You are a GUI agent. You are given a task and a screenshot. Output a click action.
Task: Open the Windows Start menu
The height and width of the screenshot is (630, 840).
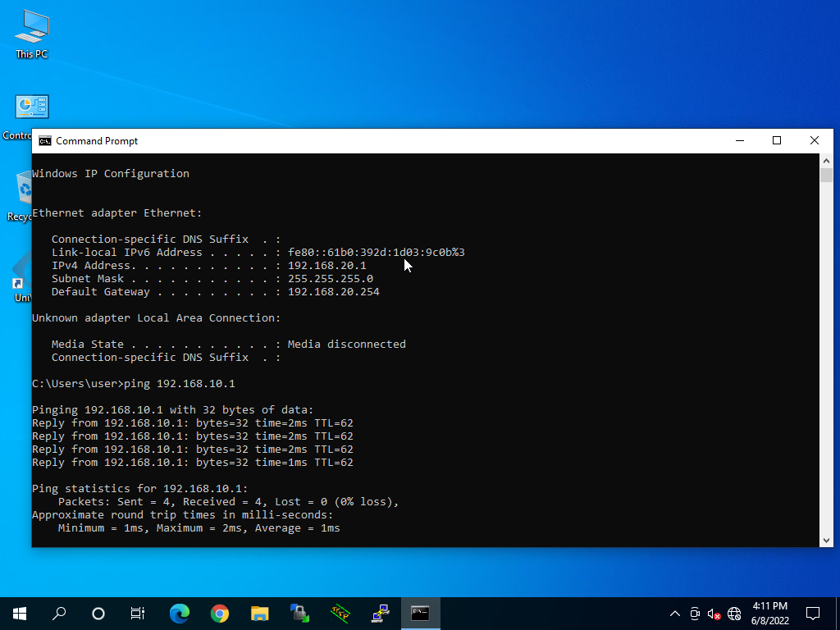[20, 613]
